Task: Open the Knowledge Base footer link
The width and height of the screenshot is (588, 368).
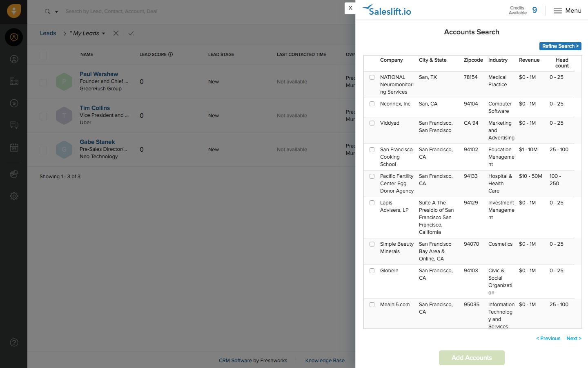Action: (x=325, y=361)
